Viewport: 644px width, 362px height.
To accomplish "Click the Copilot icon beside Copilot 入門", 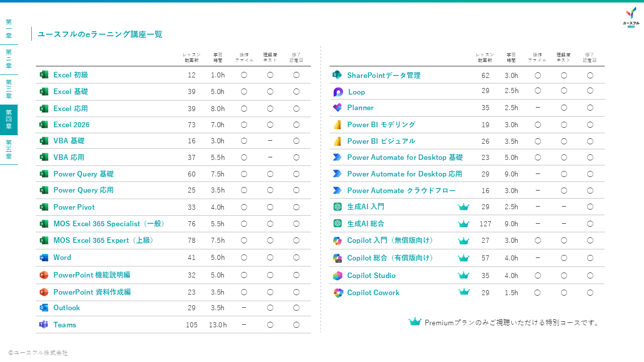I will click(x=337, y=241).
